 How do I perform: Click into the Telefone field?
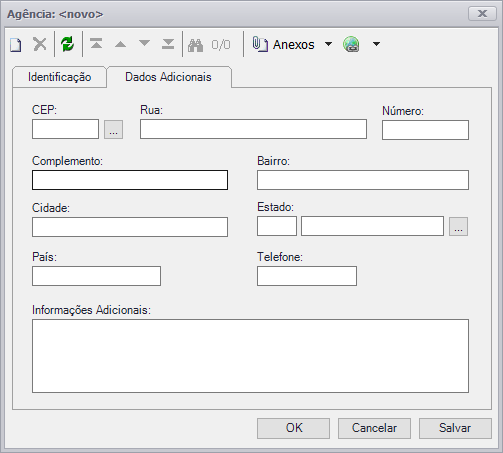(307, 276)
